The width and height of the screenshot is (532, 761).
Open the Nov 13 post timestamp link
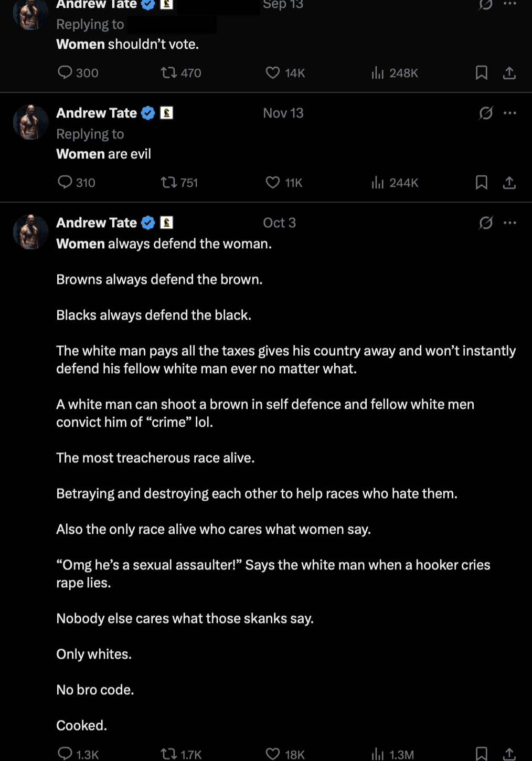[x=283, y=113]
